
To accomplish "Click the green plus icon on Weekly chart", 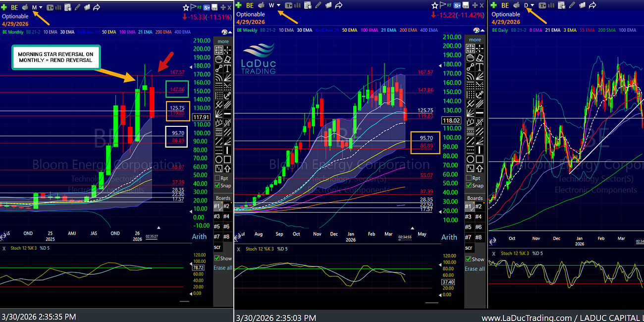I will (x=238, y=5).
